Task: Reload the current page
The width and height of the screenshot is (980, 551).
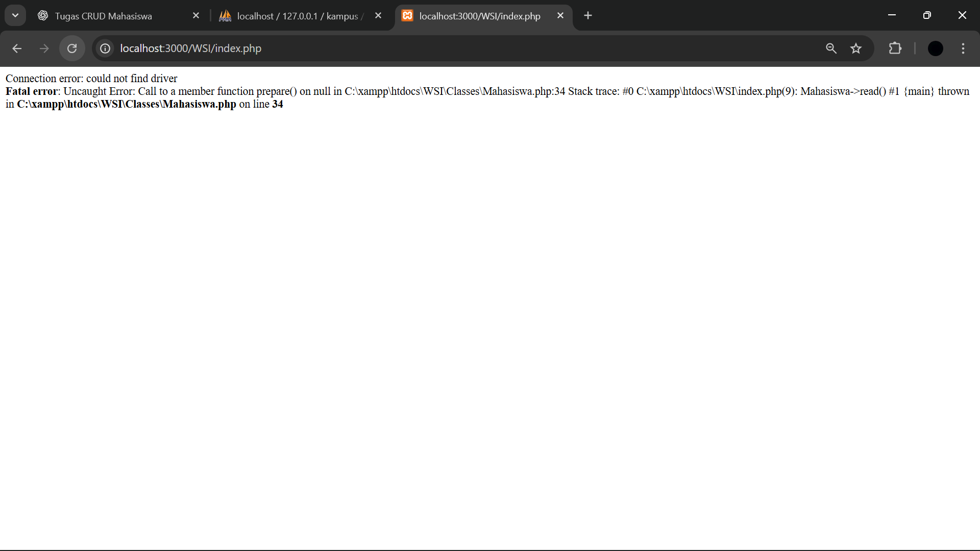Action: click(x=72, y=48)
